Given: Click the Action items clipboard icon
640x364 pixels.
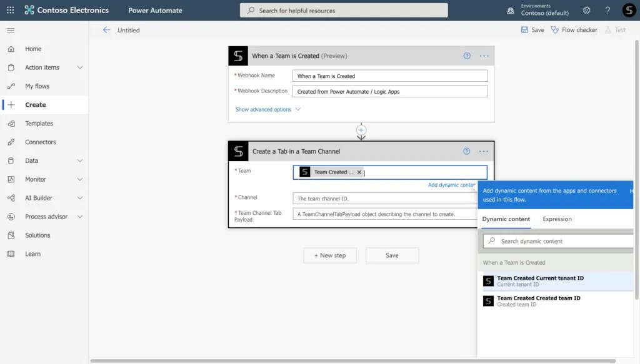Looking at the screenshot, I should point(11,67).
